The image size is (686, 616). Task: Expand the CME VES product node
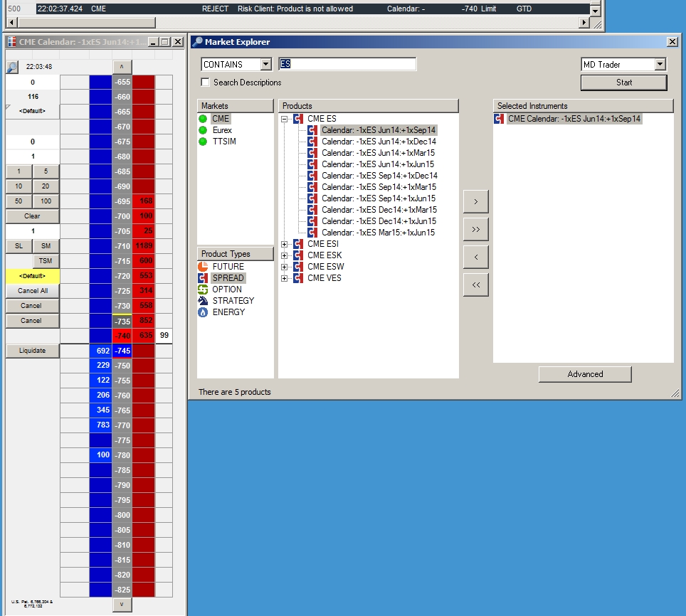285,278
